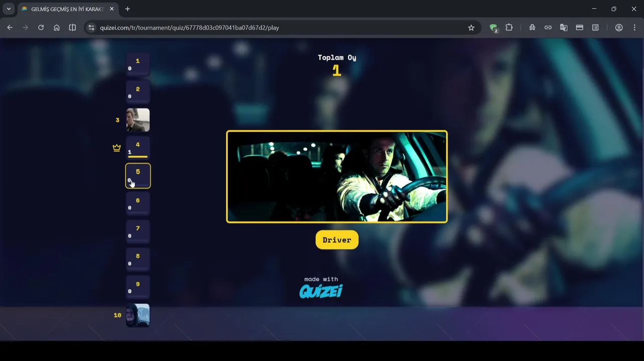View site information icon in address bar
644x361 pixels.
91,28
